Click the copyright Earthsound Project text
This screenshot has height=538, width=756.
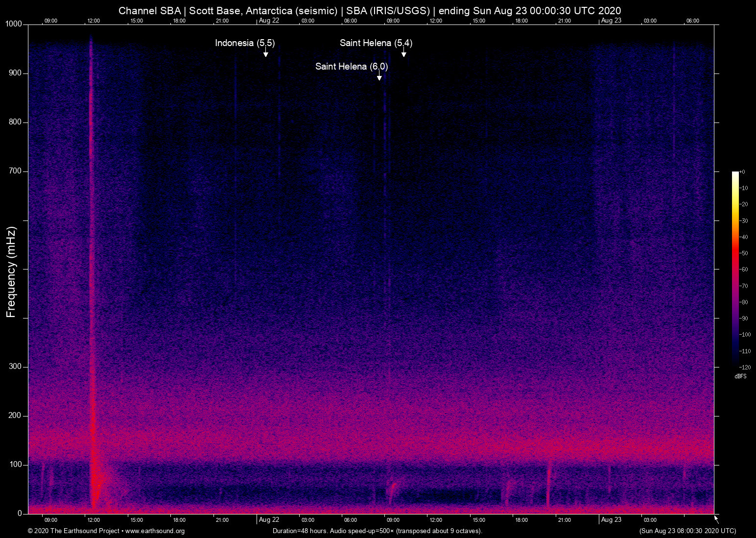(x=73, y=531)
